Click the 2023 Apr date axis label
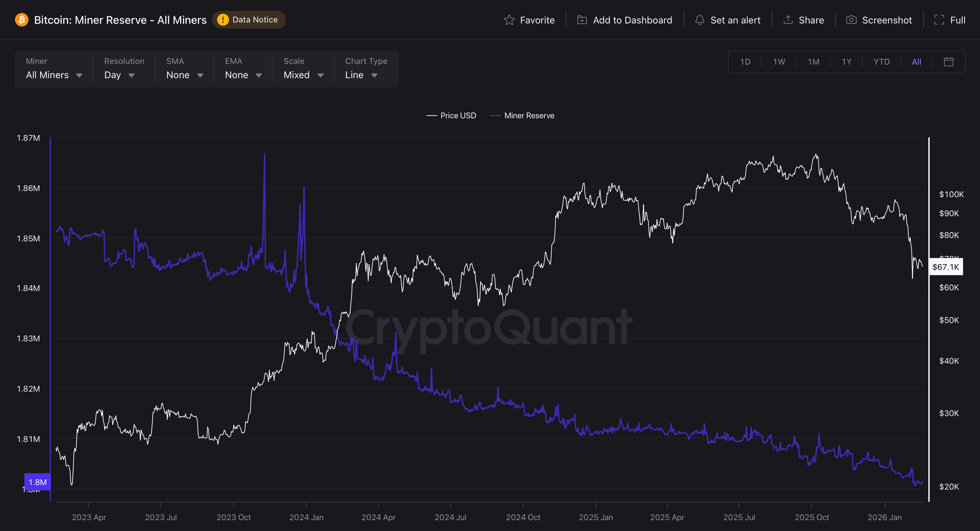This screenshot has width=980, height=531. tap(89, 517)
